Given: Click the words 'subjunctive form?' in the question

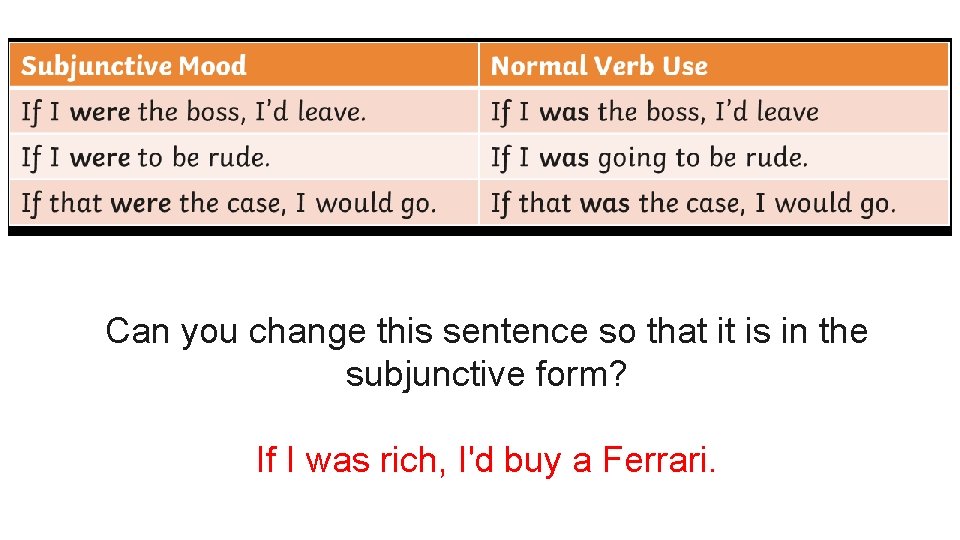Looking at the screenshot, I should pyautogui.click(x=486, y=374).
